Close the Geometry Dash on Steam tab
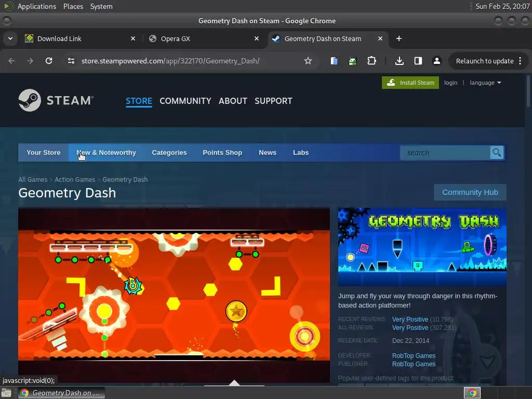Screen dimensions: 532x399 [x=380, y=38]
